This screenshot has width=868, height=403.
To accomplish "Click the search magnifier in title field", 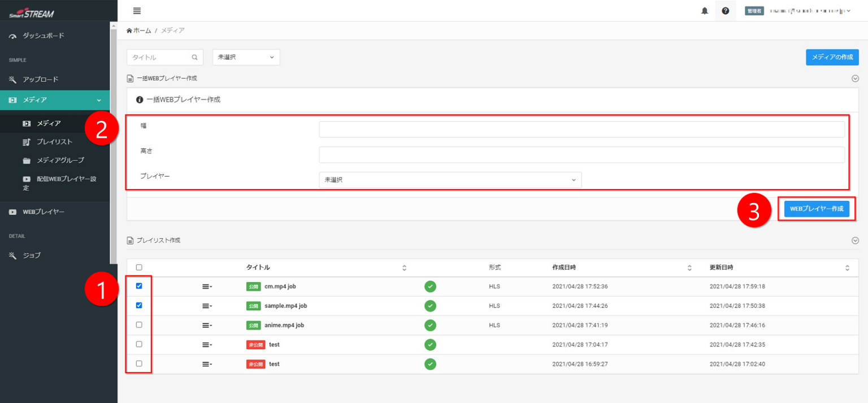I will coord(194,58).
